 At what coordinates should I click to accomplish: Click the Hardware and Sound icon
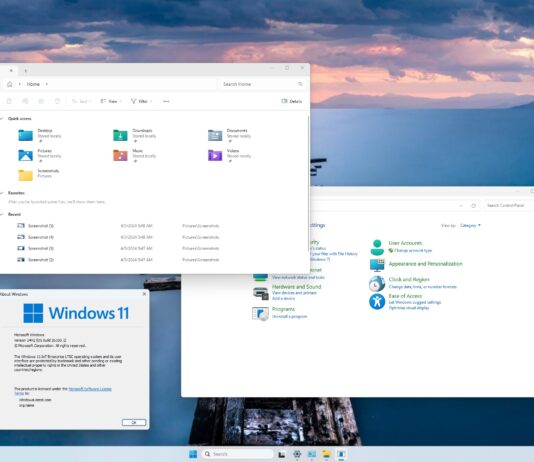pos(261,293)
